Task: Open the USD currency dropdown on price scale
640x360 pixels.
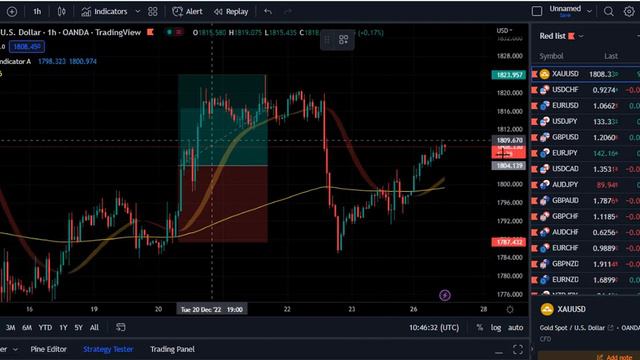Action: 504,31
